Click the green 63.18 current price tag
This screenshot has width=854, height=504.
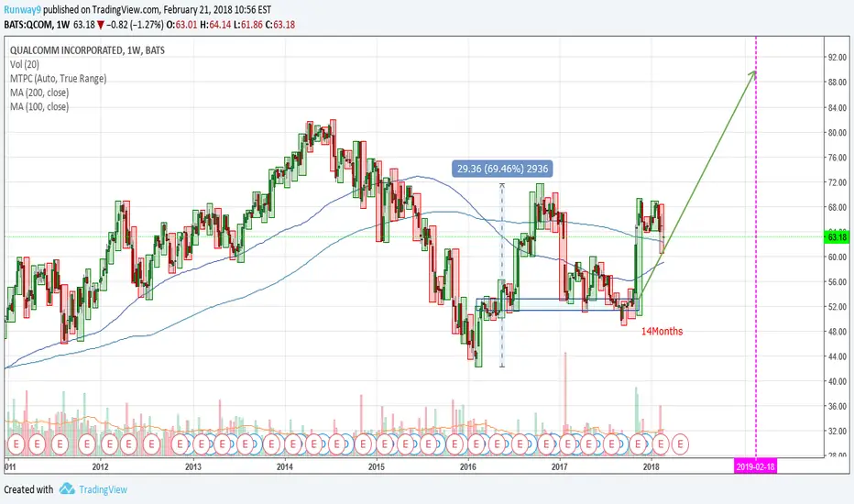(x=838, y=237)
